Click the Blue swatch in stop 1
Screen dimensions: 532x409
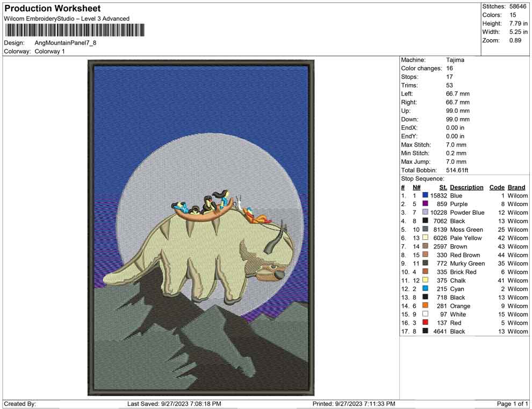click(425, 195)
